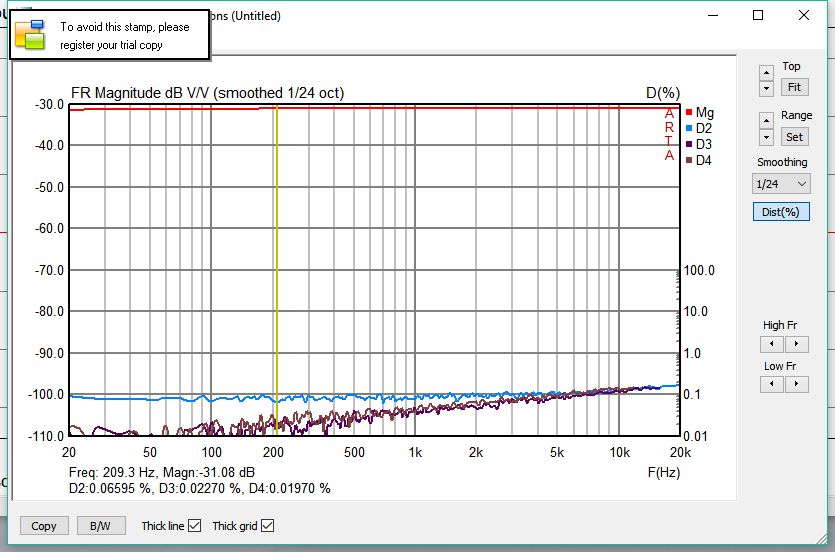Click the Top down arrow stepper
The height and width of the screenshot is (552, 835).
coord(766,88)
